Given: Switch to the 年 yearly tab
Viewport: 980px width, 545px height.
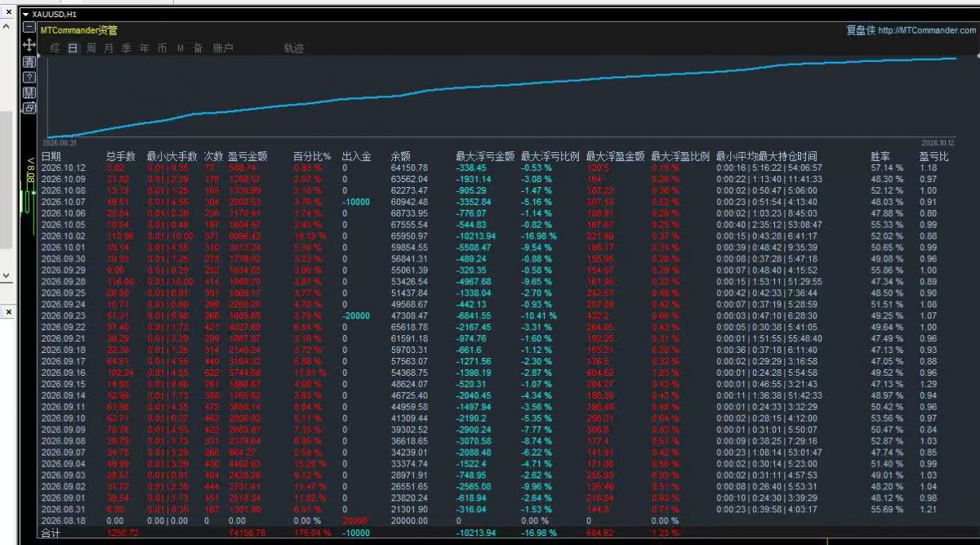Looking at the screenshot, I should pos(145,48).
